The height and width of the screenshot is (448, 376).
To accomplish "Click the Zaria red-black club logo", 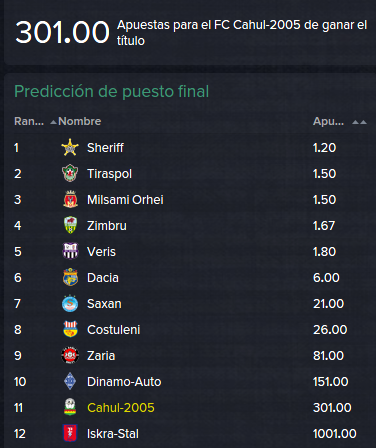I will click(x=70, y=355).
